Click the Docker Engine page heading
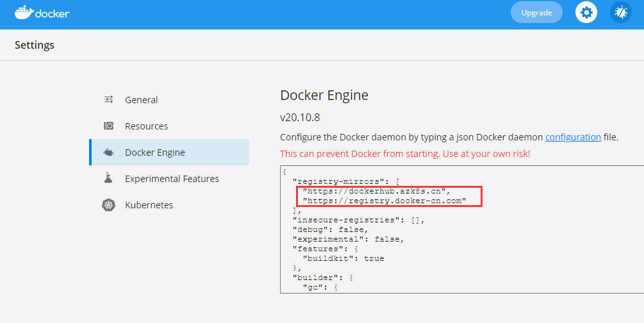Image resolution: width=644 pixels, height=323 pixels. pos(324,95)
